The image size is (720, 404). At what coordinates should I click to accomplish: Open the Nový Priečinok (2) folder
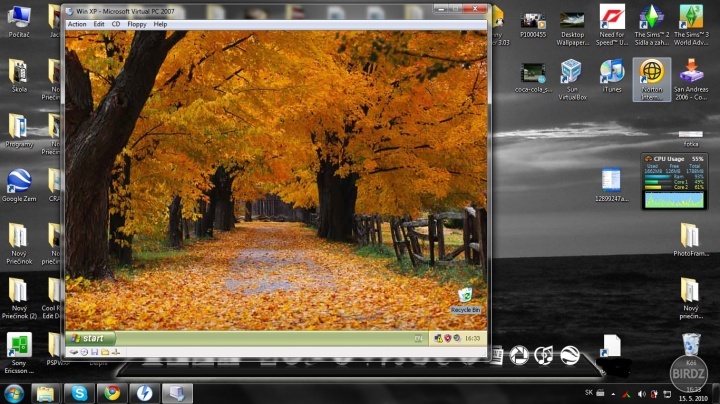[x=19, y=298]
